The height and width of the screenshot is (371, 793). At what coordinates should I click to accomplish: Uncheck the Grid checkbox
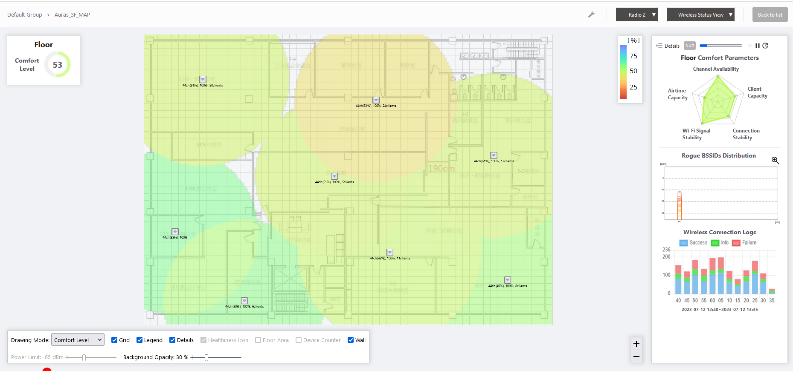click(114, 340)
